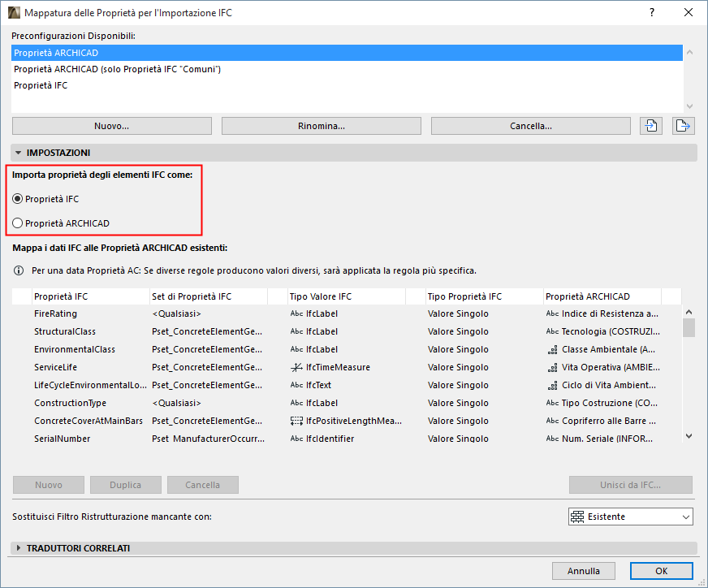Click the wall icon in the Esistente dropdown

coord(577,517)
